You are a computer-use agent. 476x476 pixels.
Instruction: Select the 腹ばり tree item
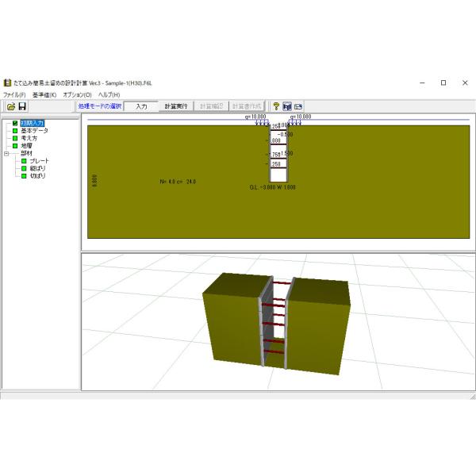(x=37, y=168)
